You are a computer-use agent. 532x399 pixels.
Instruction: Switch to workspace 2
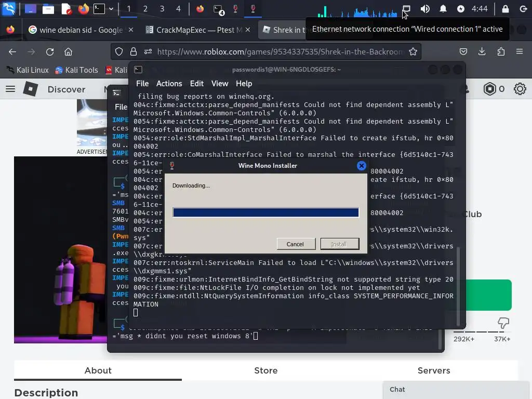pos(145,9)
